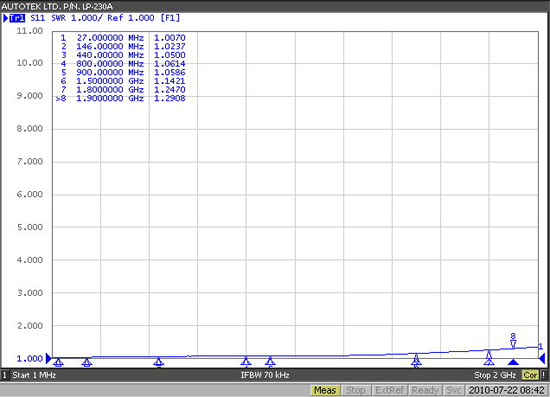The height and width of the screenshot is (397, 550).
Task: Click the Ready status indicator
Action: coord(425,390)
